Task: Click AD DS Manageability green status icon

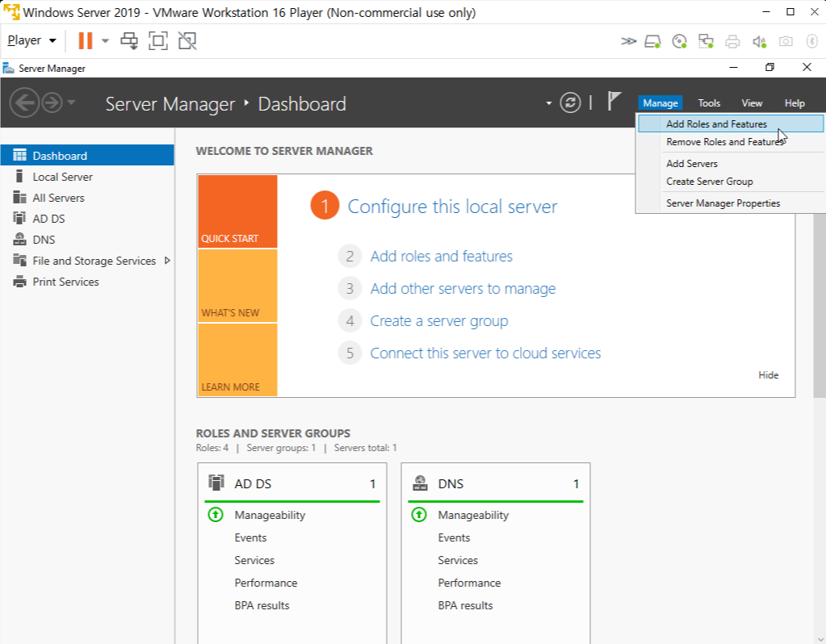Action: 216,514
